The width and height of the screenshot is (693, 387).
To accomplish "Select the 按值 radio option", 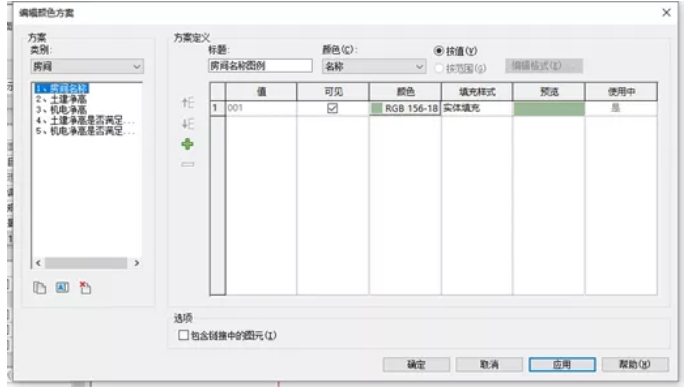I will tap(438, 51).
